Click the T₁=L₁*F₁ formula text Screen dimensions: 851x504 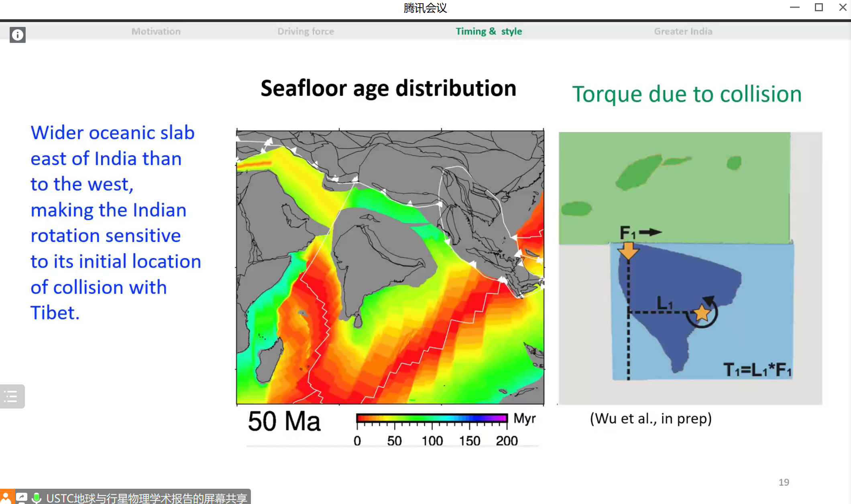coord(757,370)
